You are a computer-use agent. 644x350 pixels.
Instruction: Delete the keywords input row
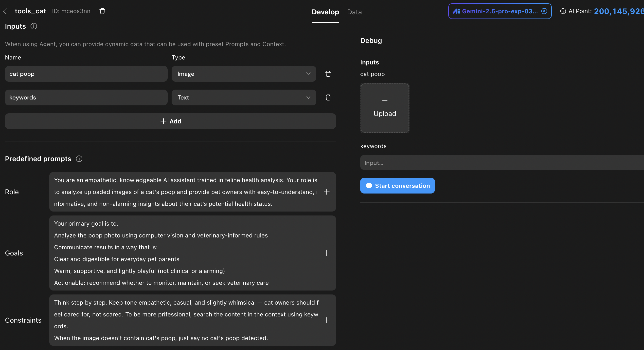(328, 97)
